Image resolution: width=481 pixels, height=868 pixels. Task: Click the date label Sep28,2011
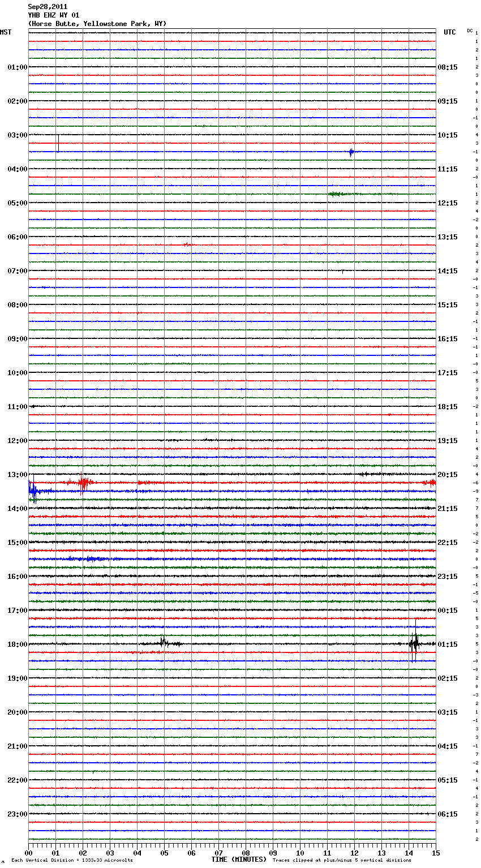click(48, 7)
